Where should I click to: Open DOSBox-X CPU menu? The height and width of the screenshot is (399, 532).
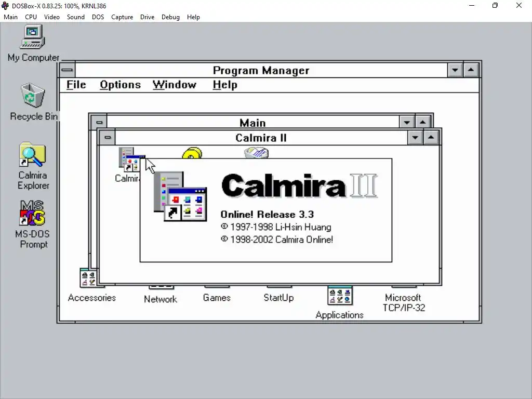click(x=31, y=17)
